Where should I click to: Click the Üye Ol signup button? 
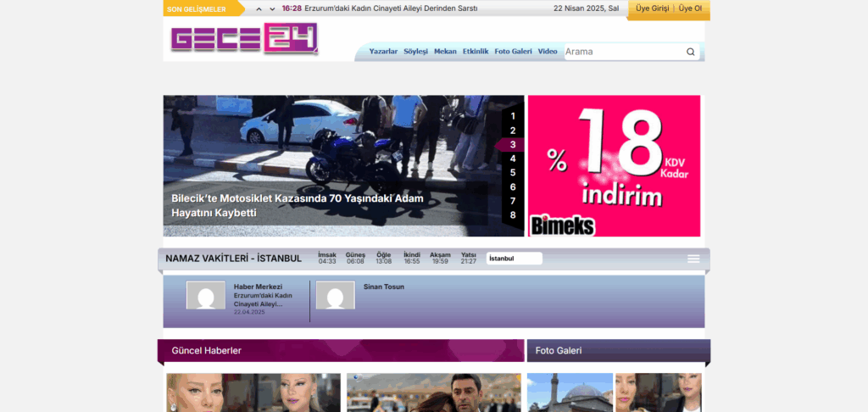pos(690,8)
